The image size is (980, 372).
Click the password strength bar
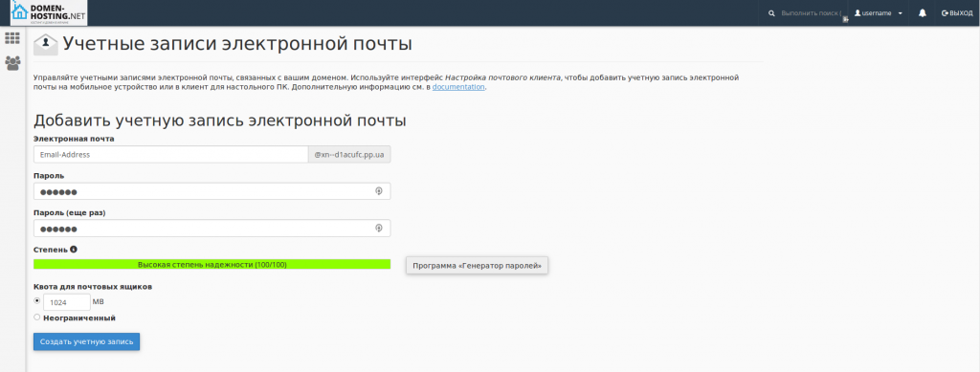tap(212, 265)
